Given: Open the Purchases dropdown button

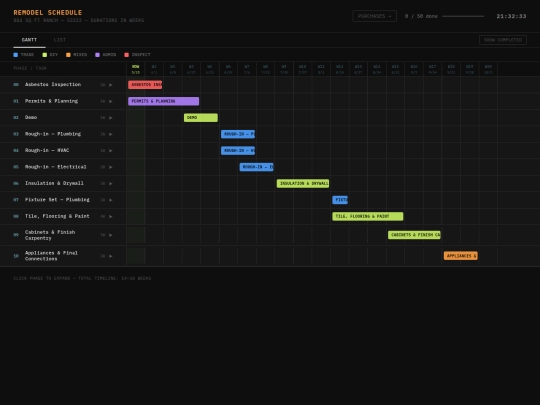Looking at the screenshot, I should (374, 16).
